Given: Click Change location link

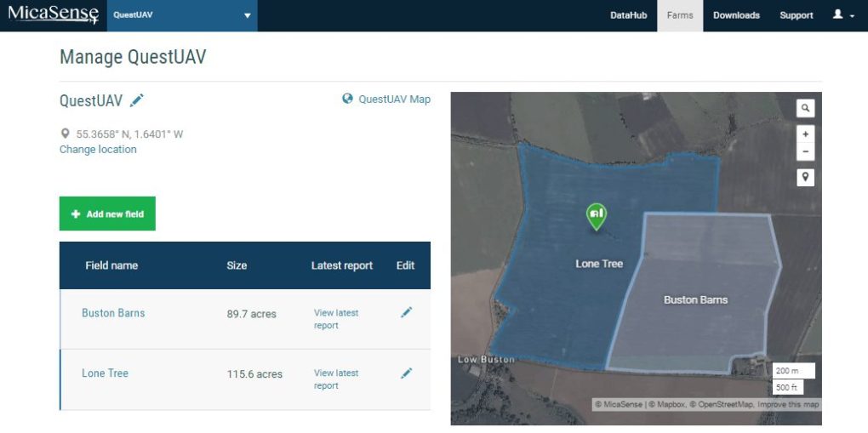Looking at the screenshot, I should [x=98, y=150].
